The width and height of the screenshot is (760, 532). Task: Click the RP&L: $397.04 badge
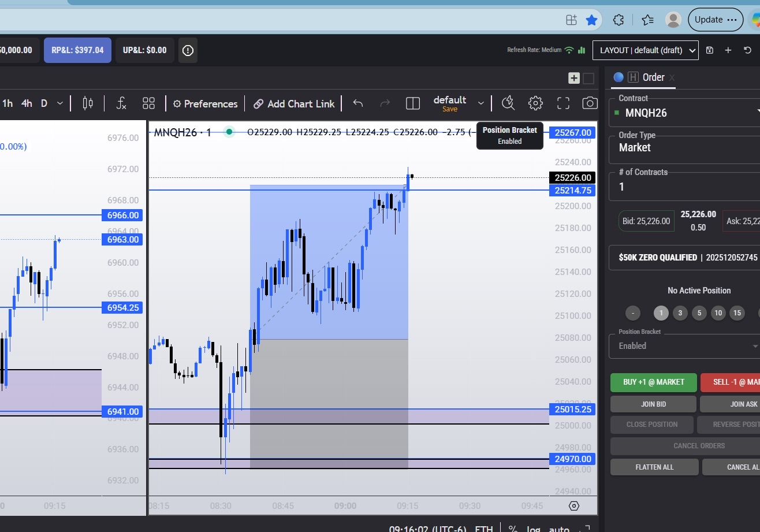77,50
